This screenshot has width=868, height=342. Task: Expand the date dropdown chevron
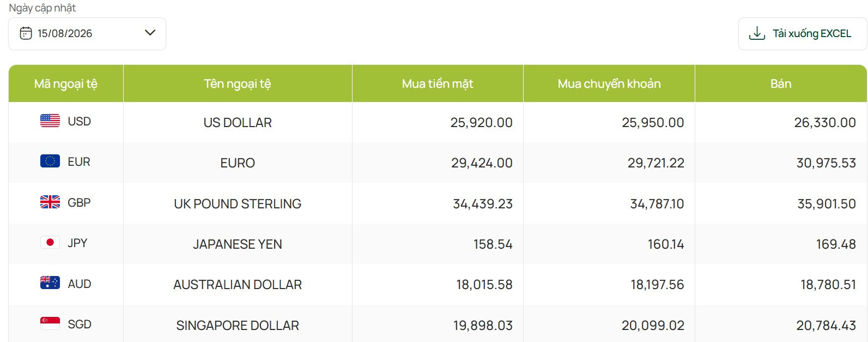[150, 33]
